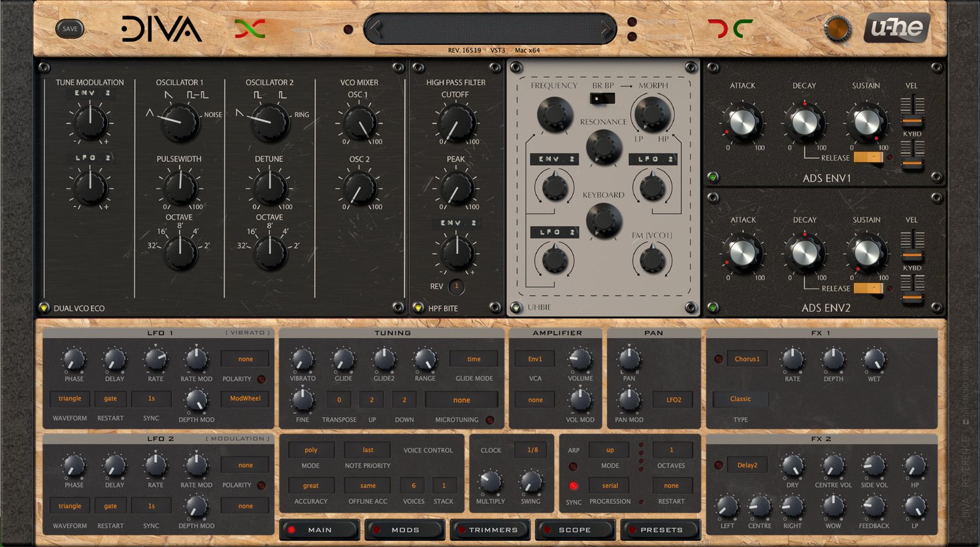Click the red undo arrow icon
This screenshot has height=547, width=980.
[x=717, y=29]
